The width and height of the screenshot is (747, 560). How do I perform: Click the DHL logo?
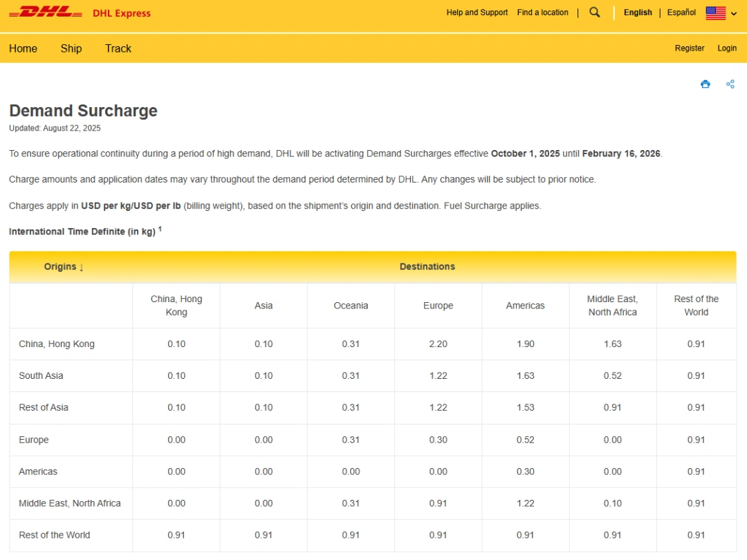click(x=46, y=12)
